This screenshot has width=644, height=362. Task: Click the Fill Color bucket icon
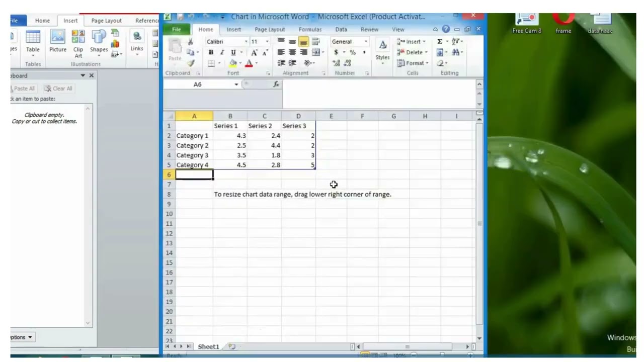(x=232, y=63)
